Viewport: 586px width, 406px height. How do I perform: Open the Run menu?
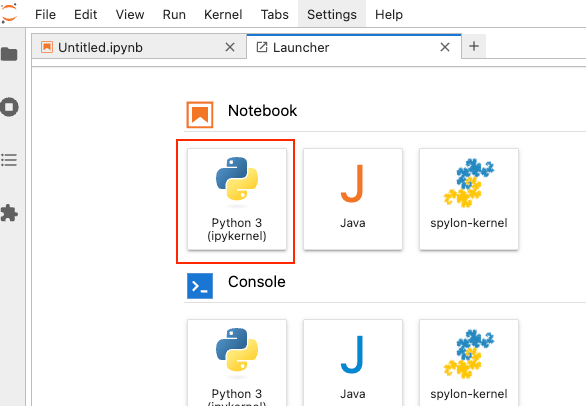coord(174,14)
